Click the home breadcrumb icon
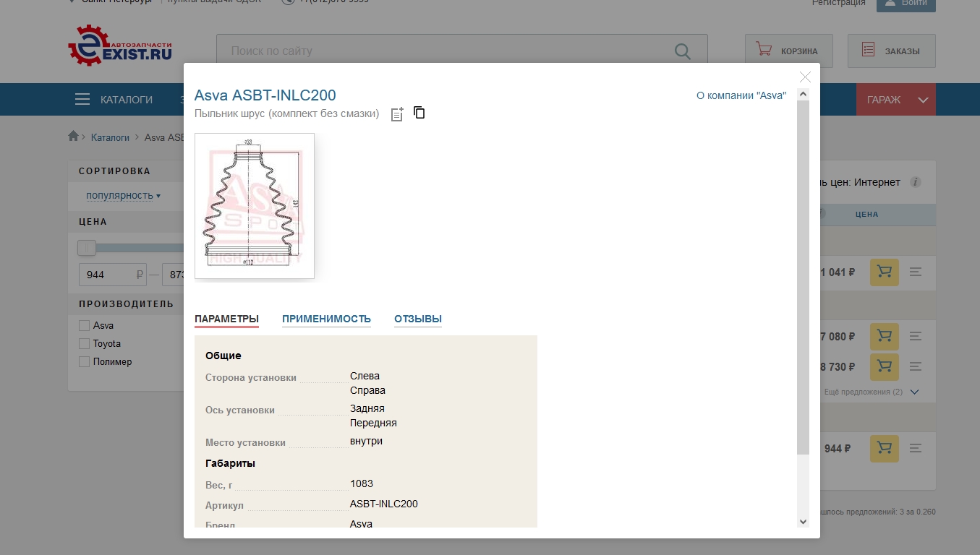This screenshot has width=980, height=555. click(x=73, y=136)
